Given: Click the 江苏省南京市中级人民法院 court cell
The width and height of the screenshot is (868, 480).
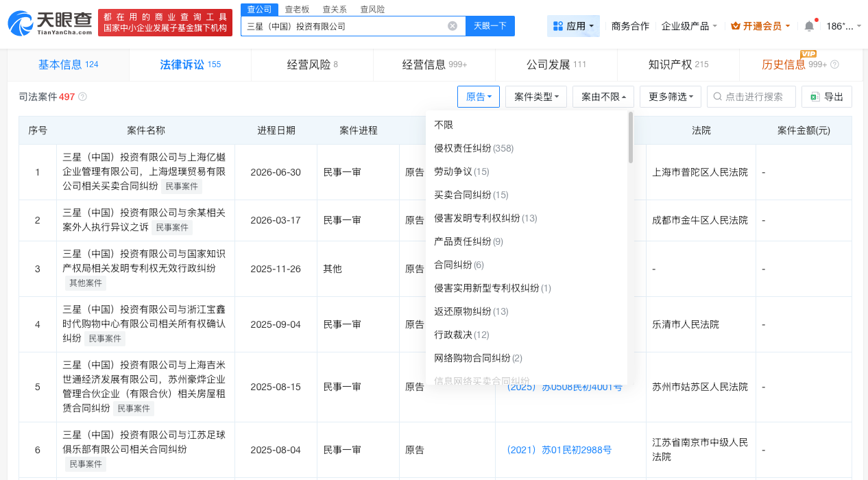Looking at the screenshot, I should pyautogui.click(x=700, y=450).
